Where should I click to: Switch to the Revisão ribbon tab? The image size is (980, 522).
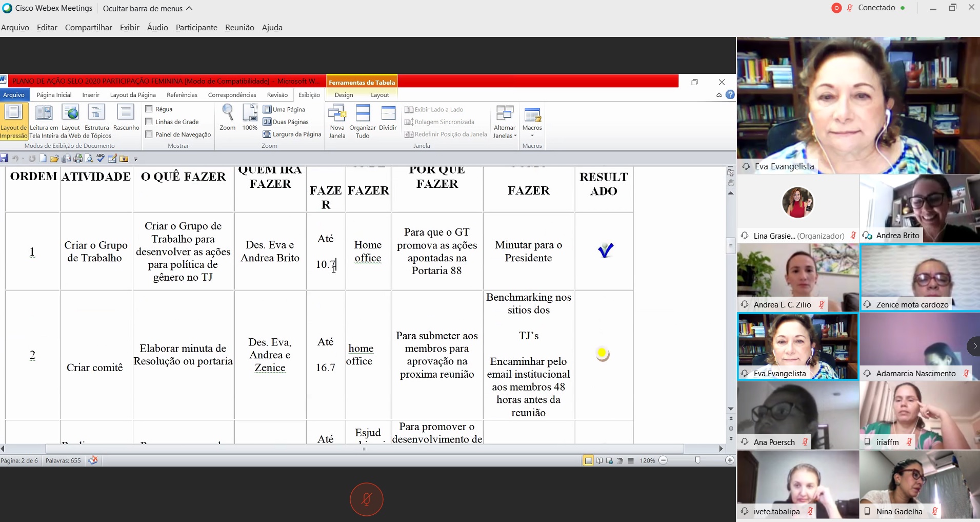pyautogui.click(x=277, y=95)
